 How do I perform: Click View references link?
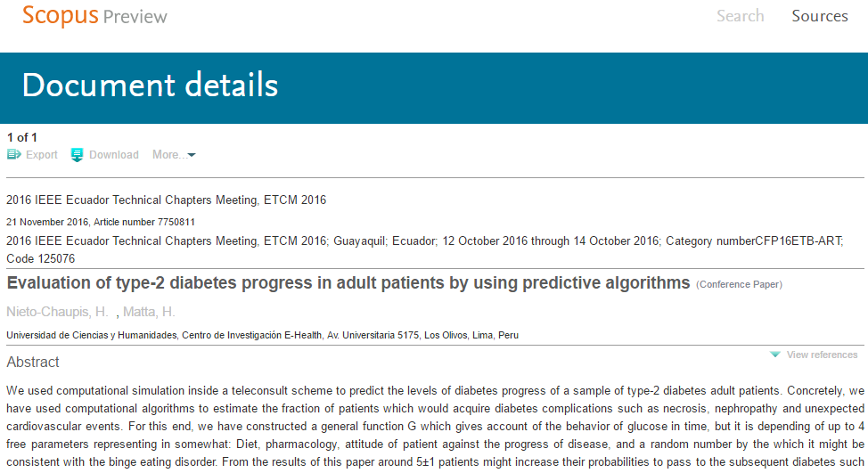click(822, 355)
